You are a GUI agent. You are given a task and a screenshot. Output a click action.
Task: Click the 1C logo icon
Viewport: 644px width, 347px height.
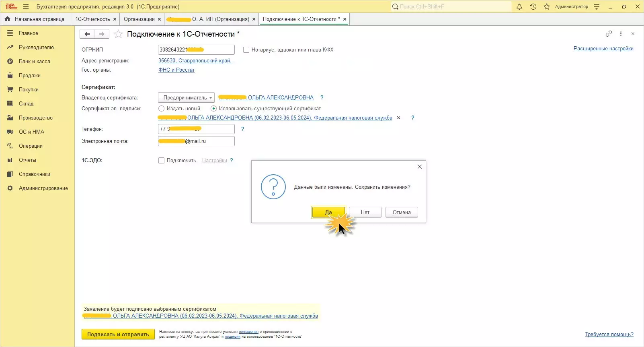pyautogui.click(x=11, y=6)
